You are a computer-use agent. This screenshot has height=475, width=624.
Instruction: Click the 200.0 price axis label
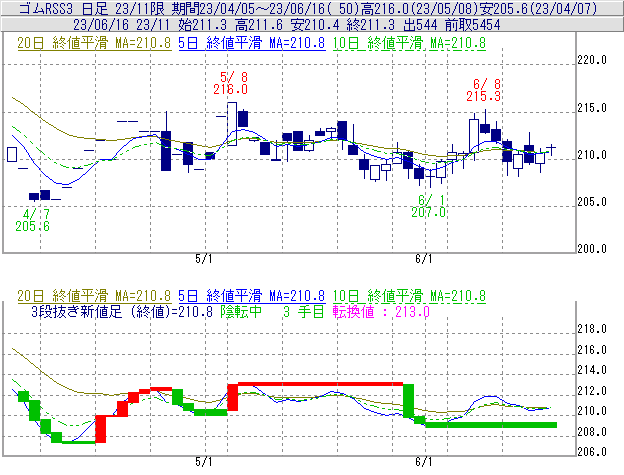(x=592, y=249)
